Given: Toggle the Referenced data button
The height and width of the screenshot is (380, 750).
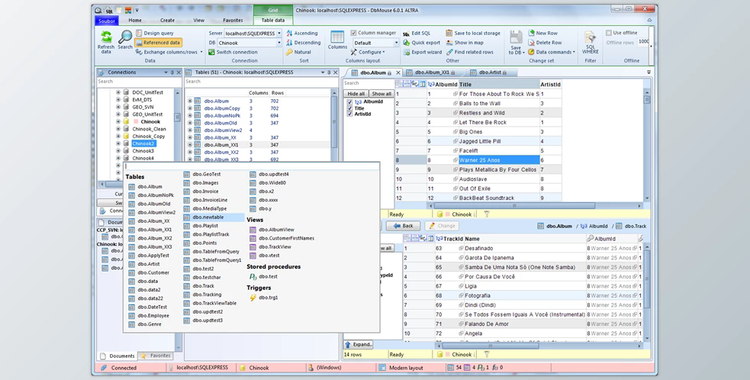Looking at the screenshot, I should tap(158, 43).
